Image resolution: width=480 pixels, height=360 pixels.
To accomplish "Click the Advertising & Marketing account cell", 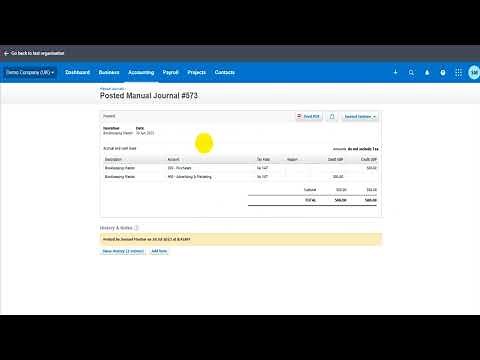I will [x=189, y=177].
